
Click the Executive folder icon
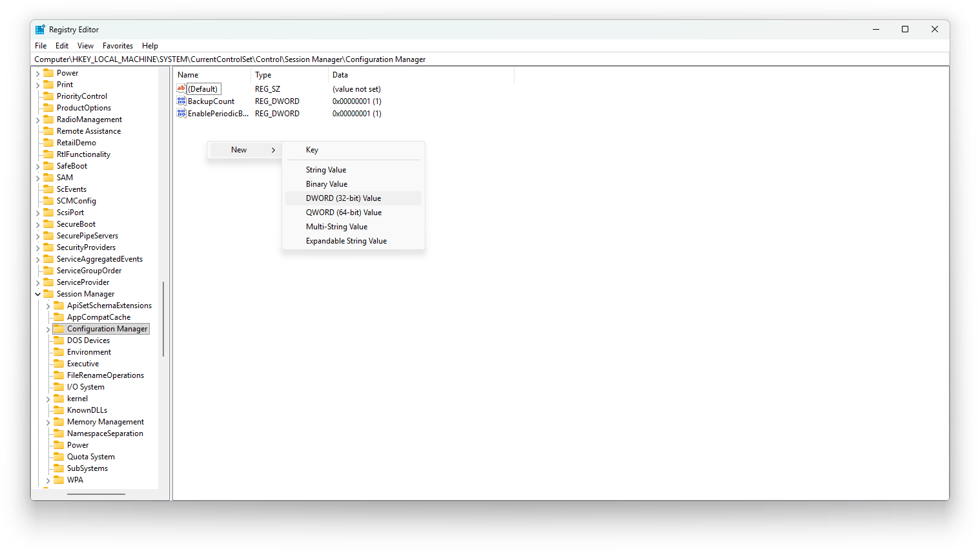coord(59,364)
